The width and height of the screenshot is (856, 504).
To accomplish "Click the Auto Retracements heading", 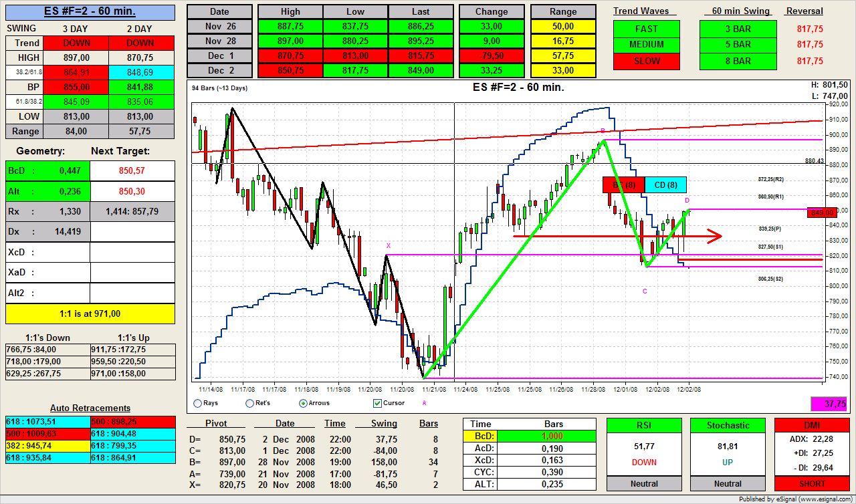I will 90,408.
